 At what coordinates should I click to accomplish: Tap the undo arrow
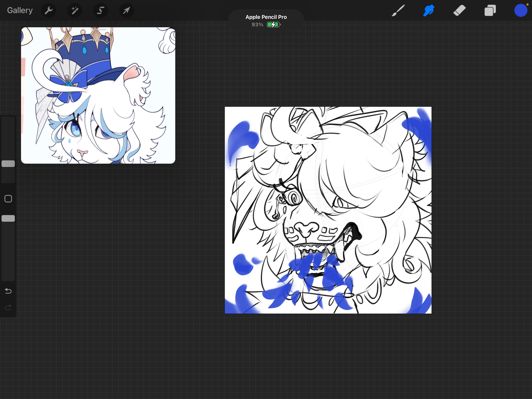8,291
